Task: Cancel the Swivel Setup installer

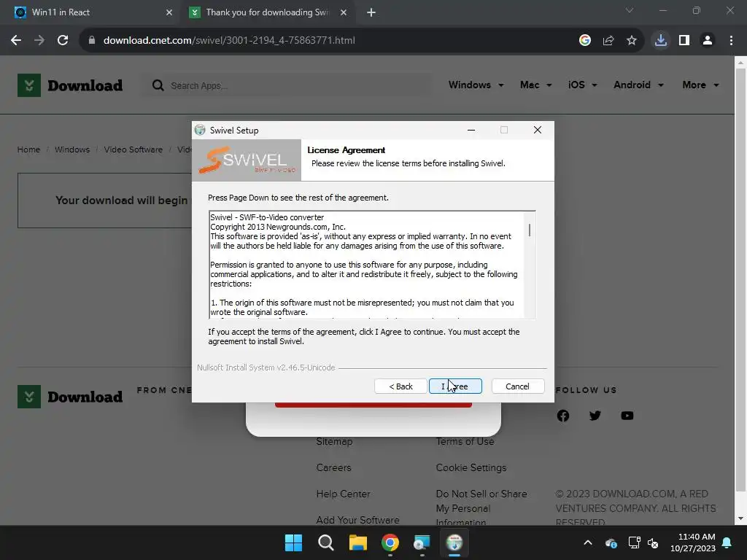Action: pos(517,386)
